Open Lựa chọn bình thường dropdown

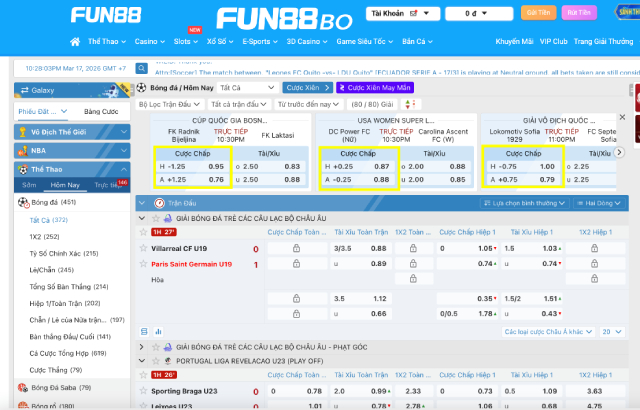tap(524, 203)
